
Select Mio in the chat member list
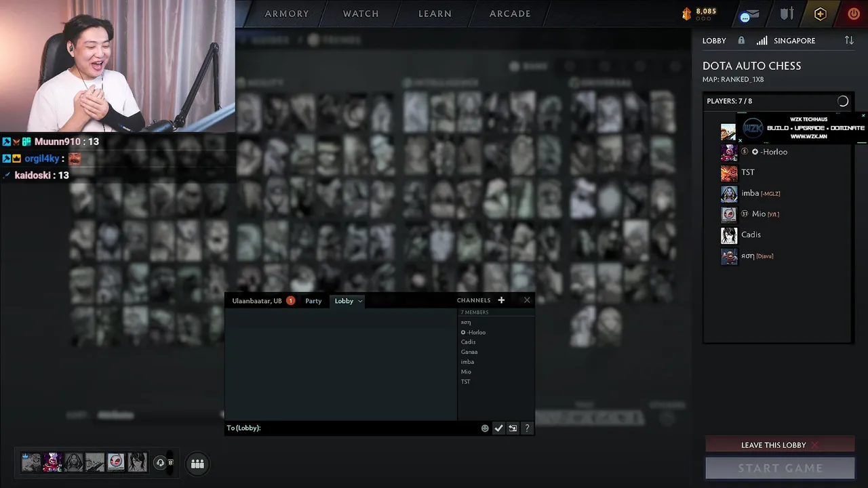coord(466,371)
